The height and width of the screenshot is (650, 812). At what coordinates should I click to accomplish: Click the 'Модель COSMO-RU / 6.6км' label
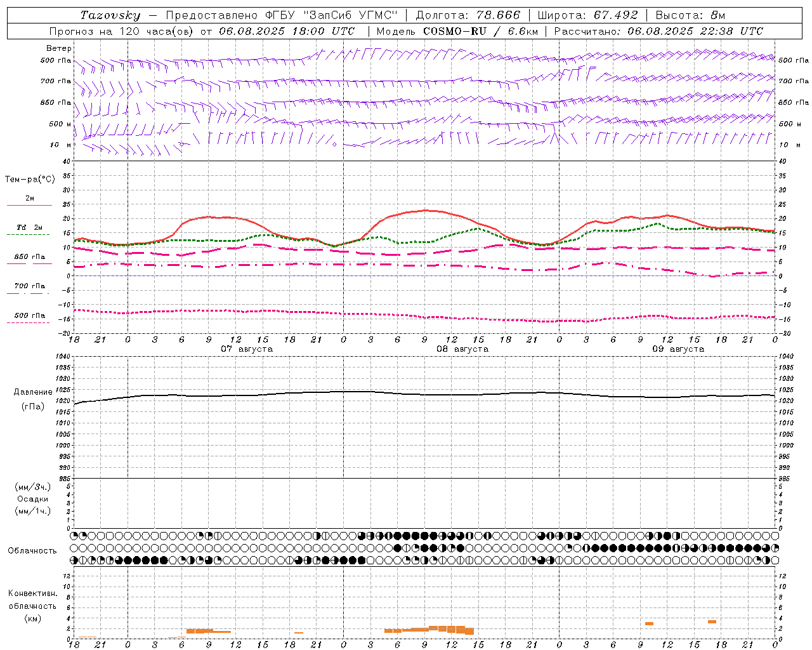[x=457, y=31]
